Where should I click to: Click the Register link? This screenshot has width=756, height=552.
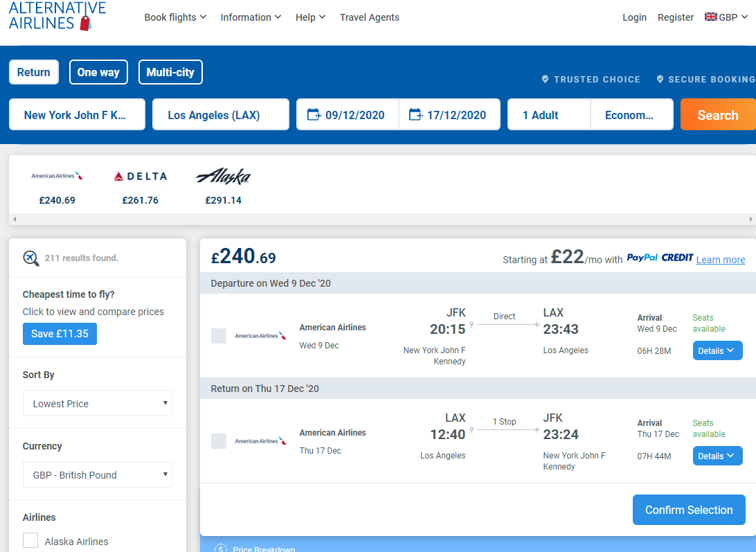coord(676,17)
